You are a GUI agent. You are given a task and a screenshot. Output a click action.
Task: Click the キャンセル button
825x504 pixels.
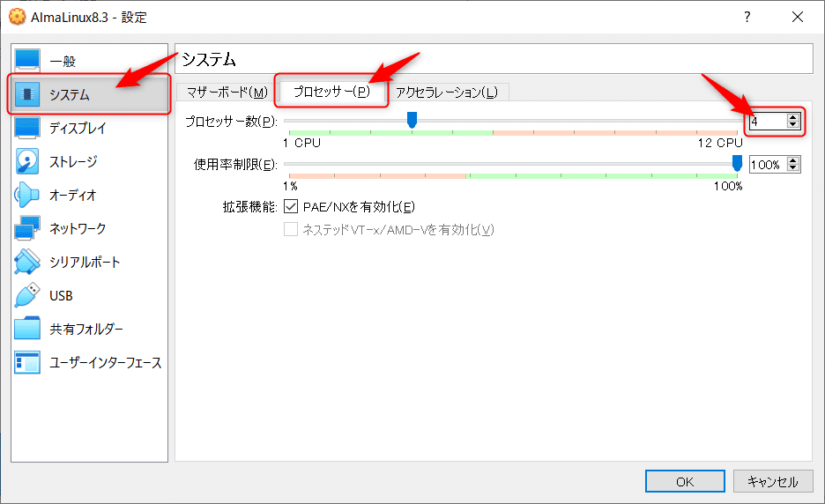click(773, 481)
